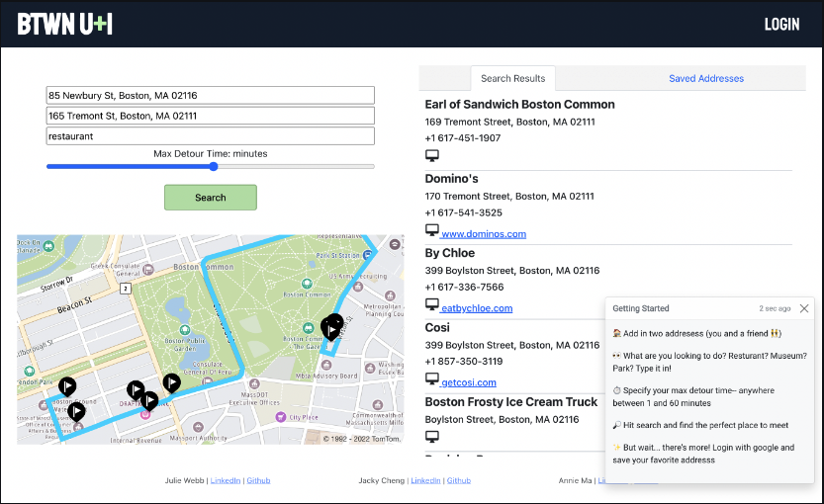The image size is (824, 504).
Task: Open Jacky Cheng's Github link
Action: click(459, 480)
